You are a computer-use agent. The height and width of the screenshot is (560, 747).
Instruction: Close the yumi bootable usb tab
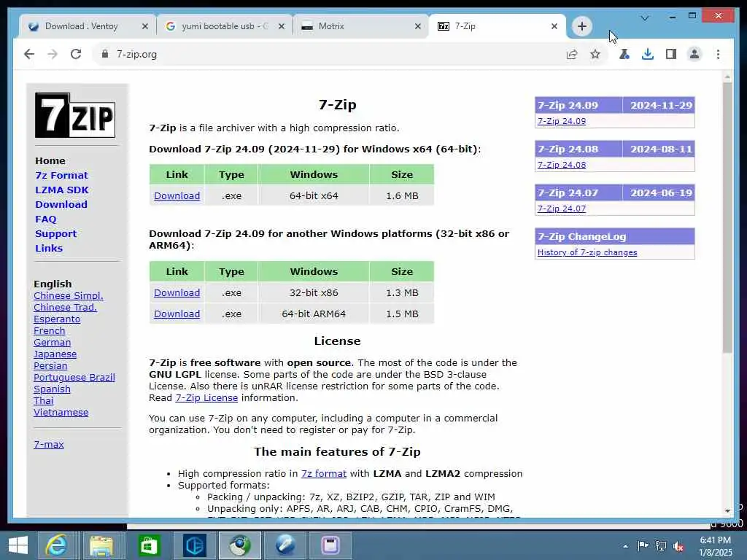coord(282,26)
